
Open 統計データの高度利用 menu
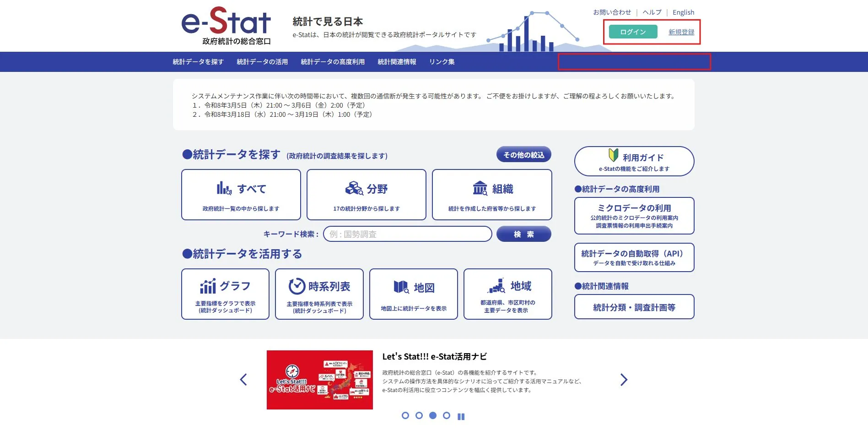333,62
